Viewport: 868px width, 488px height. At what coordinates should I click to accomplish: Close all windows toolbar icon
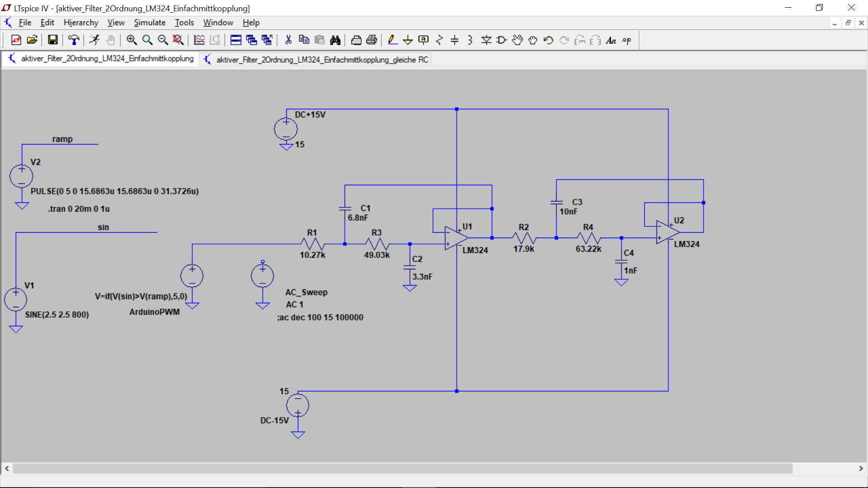[267, 40]
